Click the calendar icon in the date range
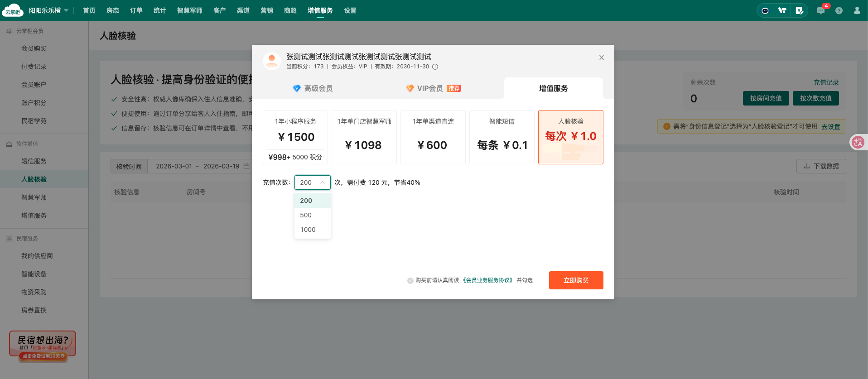Viewport: 868px width, 379px height. pyautogui.click(x=246, y=166)
